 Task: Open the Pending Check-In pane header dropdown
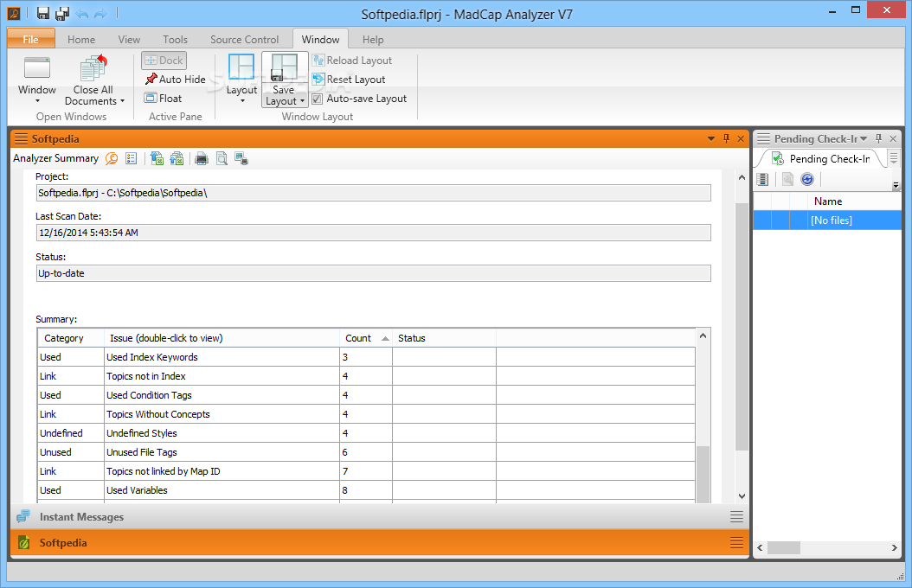[x=864, y=139]
